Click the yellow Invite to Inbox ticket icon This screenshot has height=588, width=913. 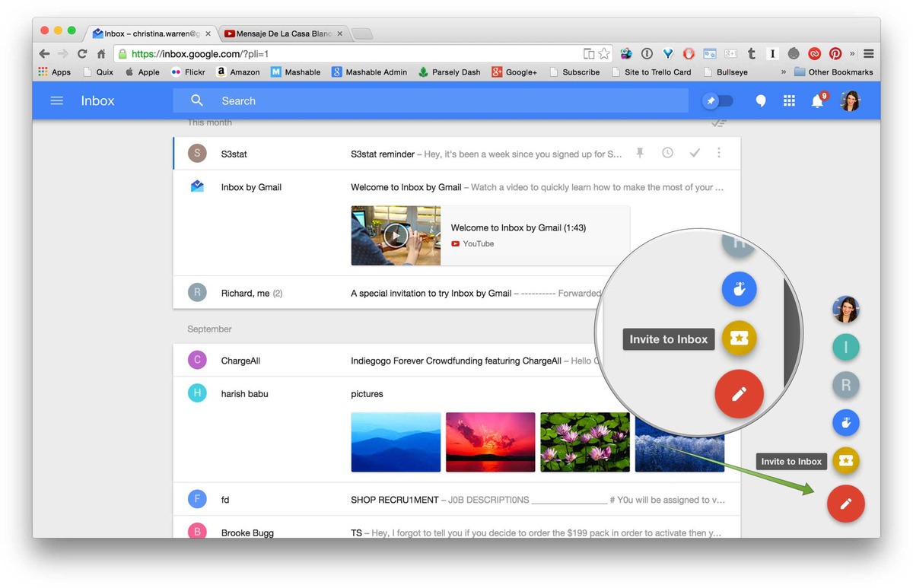845,460
